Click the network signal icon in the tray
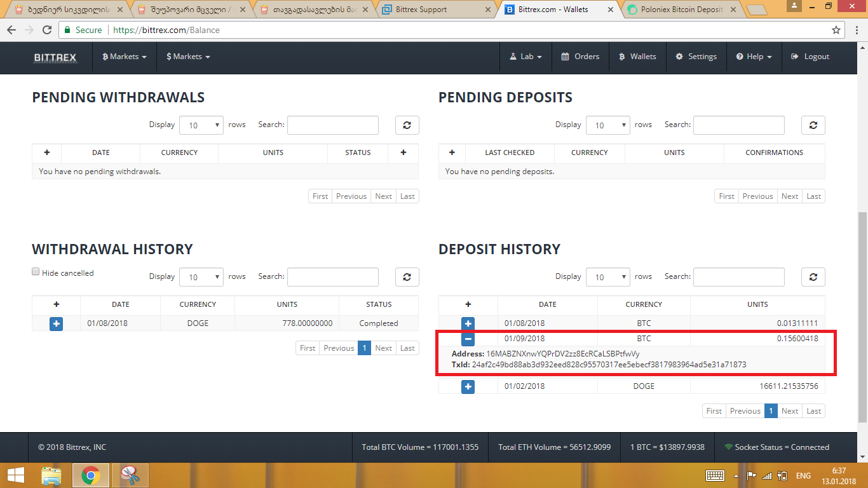 coord(767,475)
